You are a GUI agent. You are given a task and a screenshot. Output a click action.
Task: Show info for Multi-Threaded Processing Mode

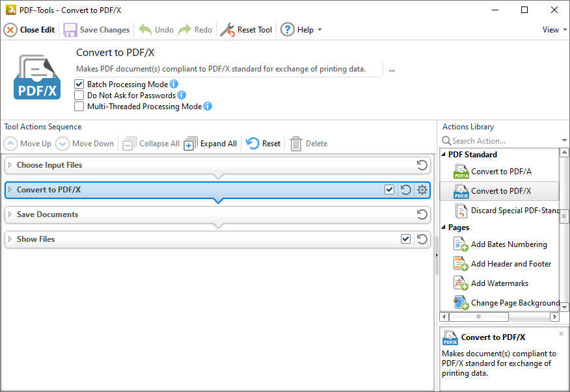pyautogui.click(x=208, y=106)
